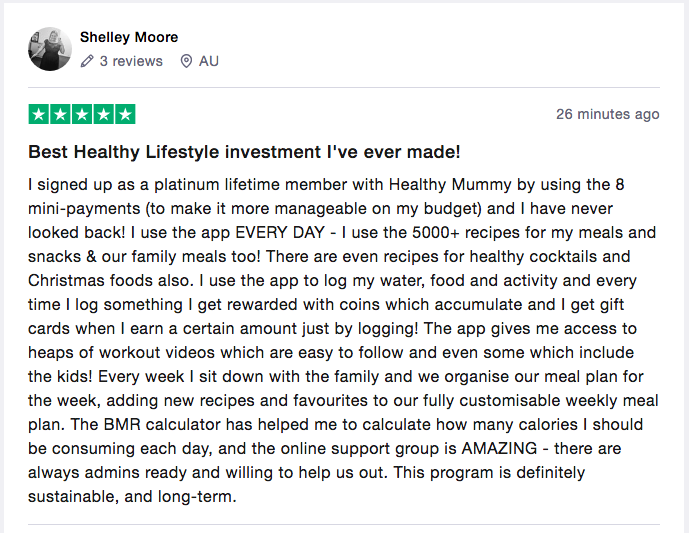Click the second green rating star
Viewport: 689px width, 533px height.
60,114
